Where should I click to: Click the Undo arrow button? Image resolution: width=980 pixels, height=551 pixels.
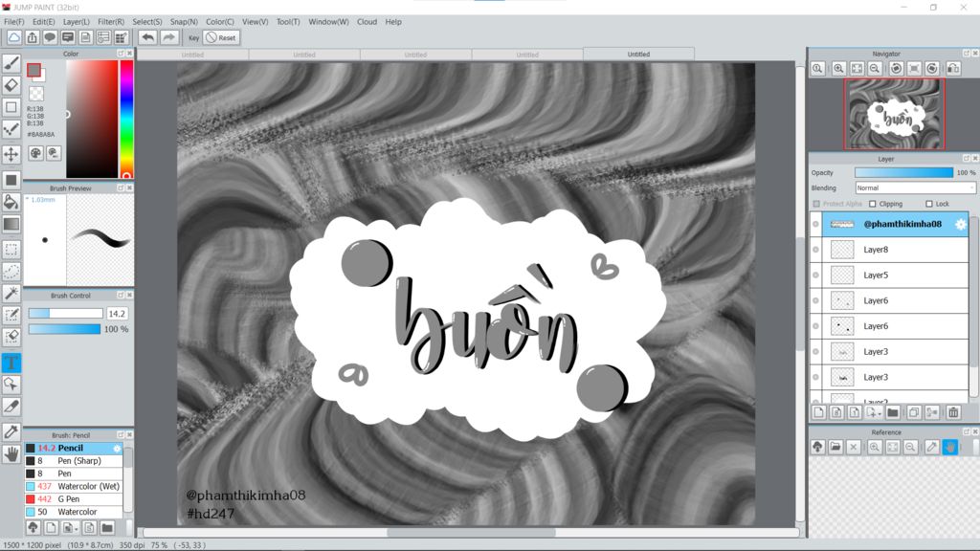coord(147,37)
